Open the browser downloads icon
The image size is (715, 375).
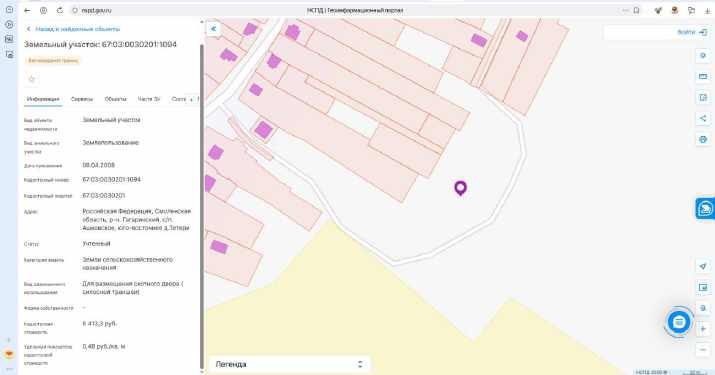tap(707, 10)
